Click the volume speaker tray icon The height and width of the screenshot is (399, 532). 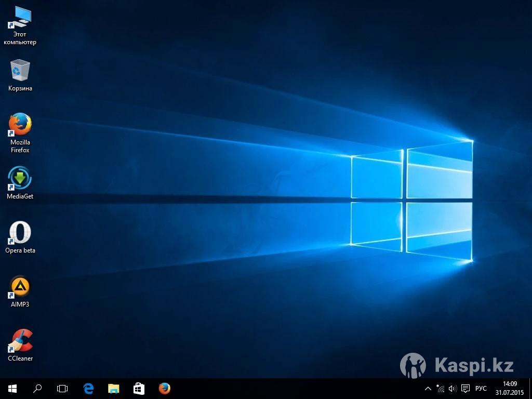pos(453,389)
